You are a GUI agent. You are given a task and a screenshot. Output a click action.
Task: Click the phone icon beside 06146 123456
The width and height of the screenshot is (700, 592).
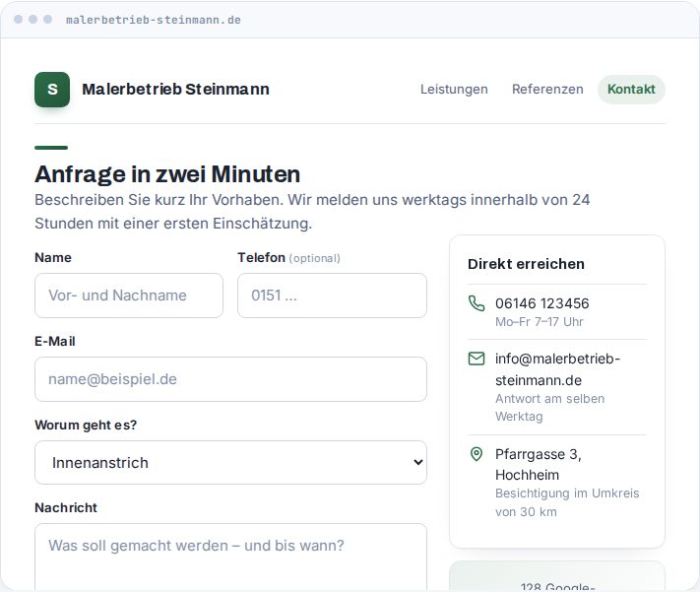tap(477, 303)
